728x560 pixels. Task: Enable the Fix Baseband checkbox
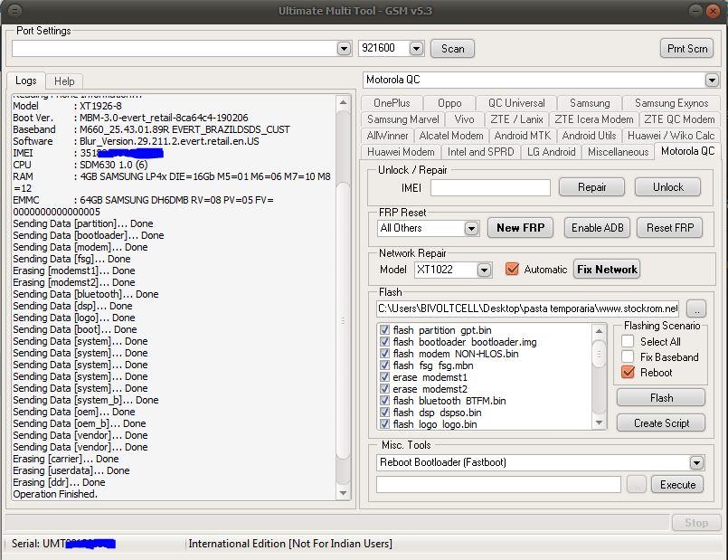click(x=628, y=356)
